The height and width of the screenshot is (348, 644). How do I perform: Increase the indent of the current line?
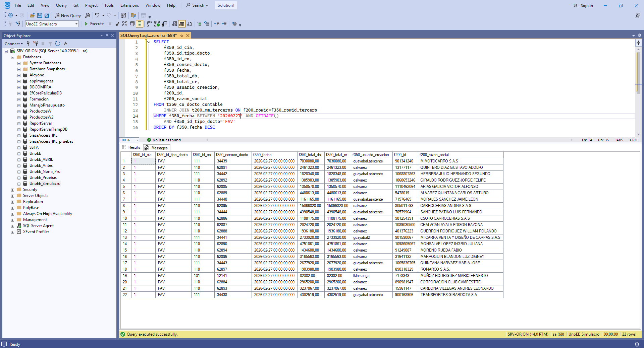224,24
